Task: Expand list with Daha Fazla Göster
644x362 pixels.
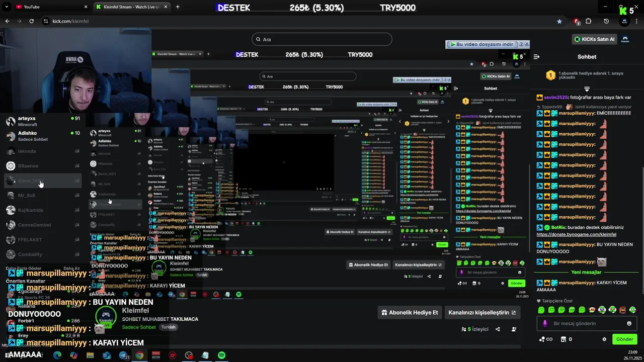Action: 24,268
